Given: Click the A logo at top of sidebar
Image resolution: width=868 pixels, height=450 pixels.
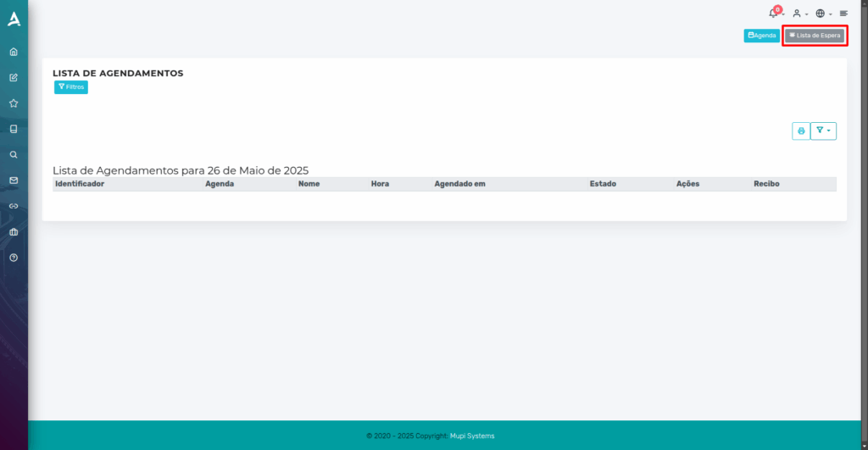Looking at the screenshot, I should (14, 19).
